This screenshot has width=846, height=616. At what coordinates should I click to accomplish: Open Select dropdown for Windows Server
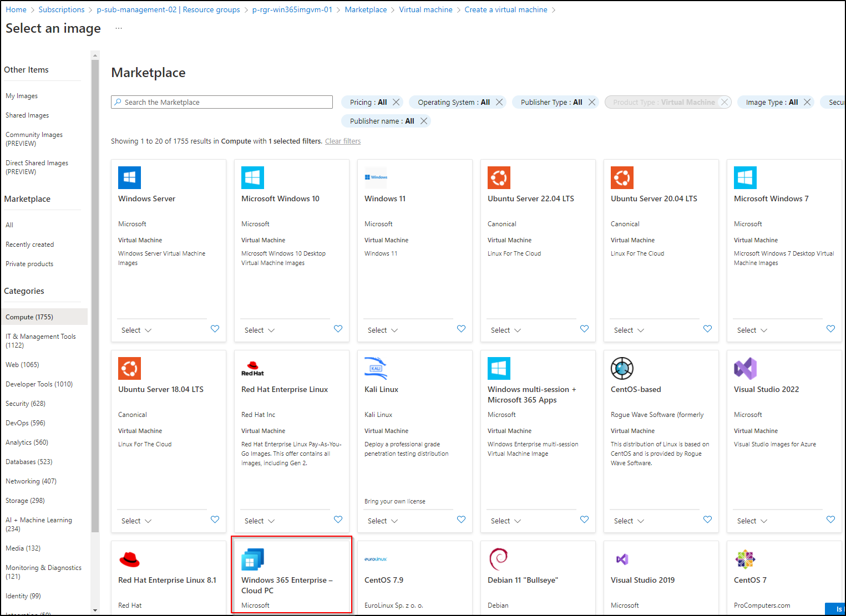tap(136, 330)
